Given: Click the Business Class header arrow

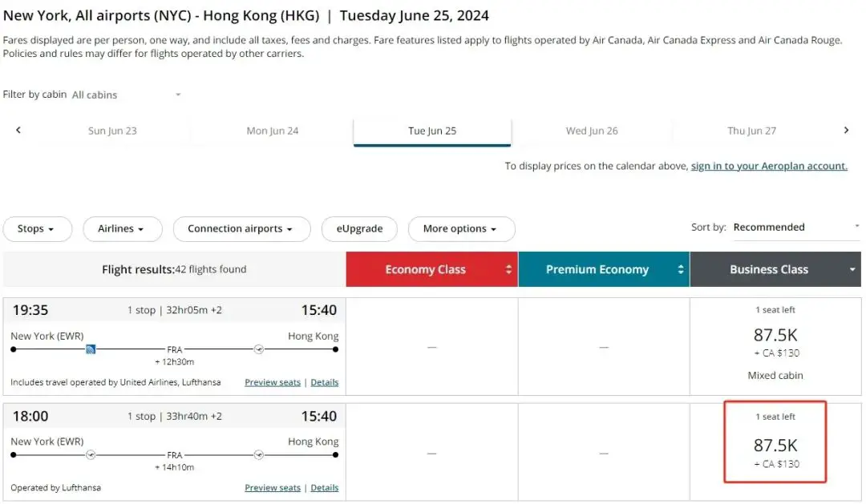Looking at the screenshot, I should [852, 270].
